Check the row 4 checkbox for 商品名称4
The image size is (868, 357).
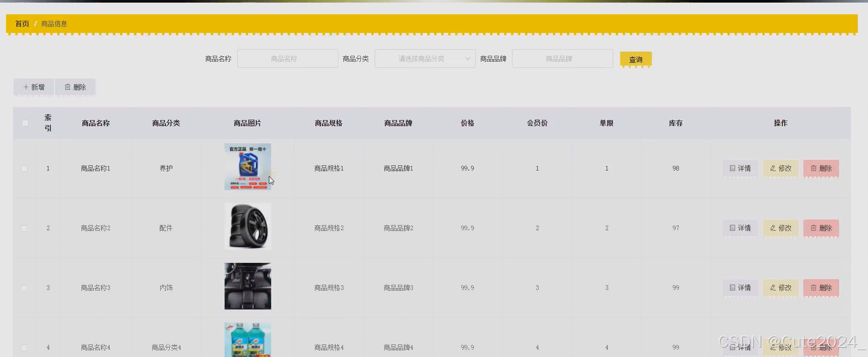[24, 348]
